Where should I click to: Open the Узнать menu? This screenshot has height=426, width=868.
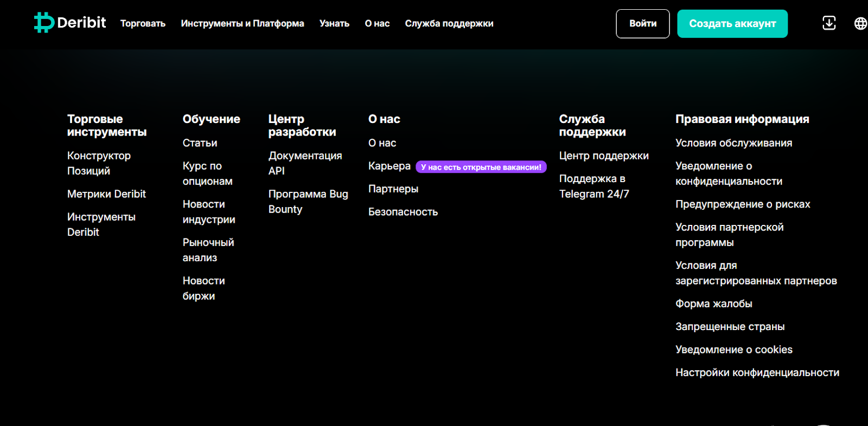334,23
